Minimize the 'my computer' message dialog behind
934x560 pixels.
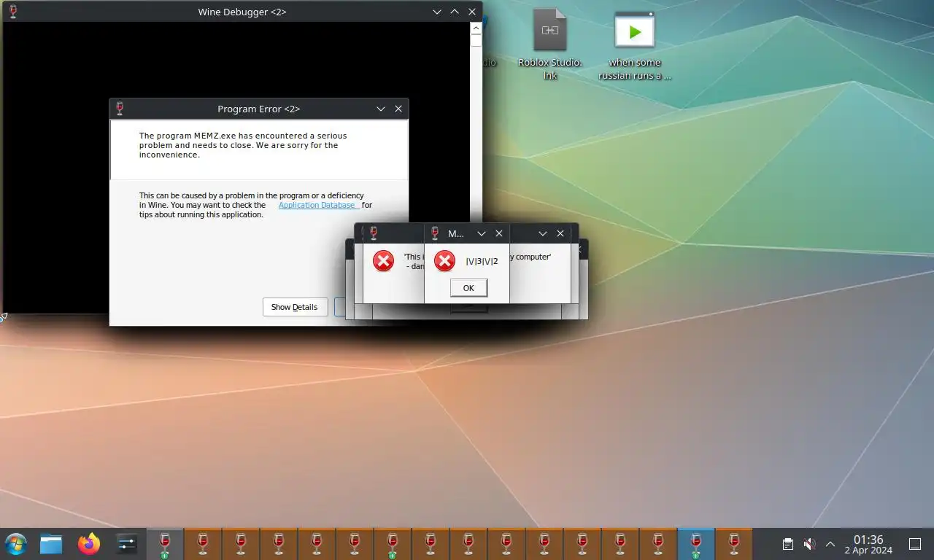[543, 233]
